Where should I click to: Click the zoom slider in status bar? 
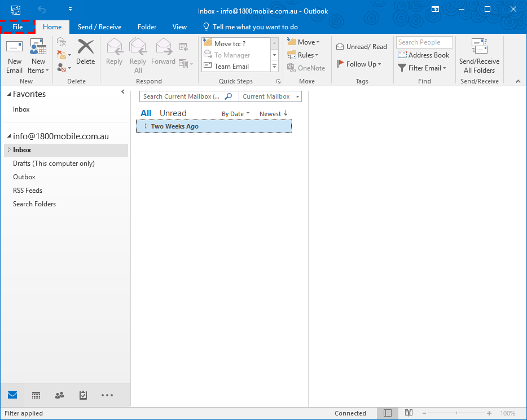pyautogui.click(x=456, y=413)
